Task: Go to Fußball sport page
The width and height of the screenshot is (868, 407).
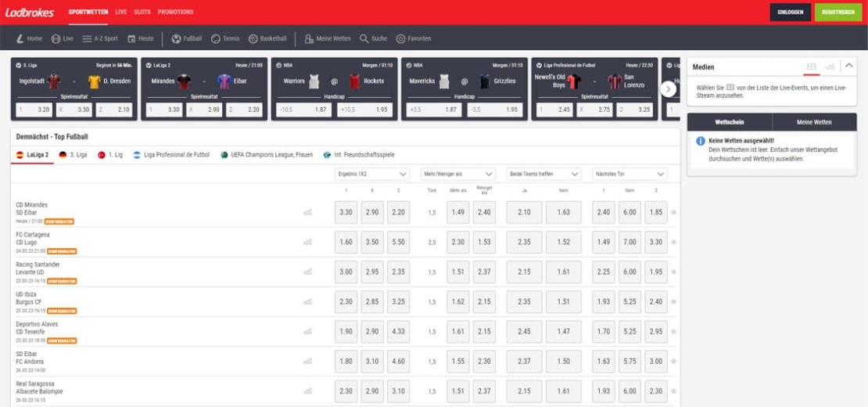Action: coord(187,39)
